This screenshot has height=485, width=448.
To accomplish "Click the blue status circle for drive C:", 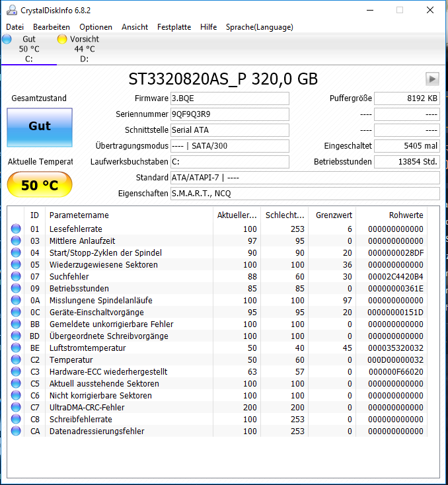I will click(7, 39).
